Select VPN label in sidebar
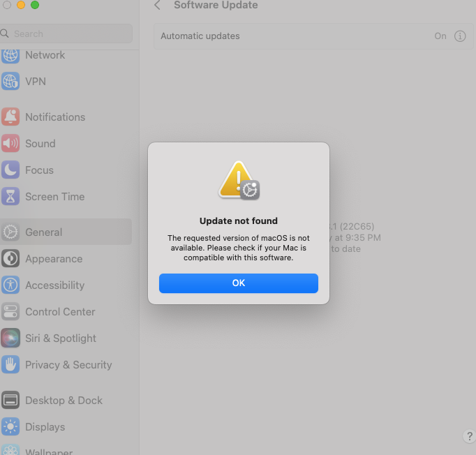 point(36,82)
